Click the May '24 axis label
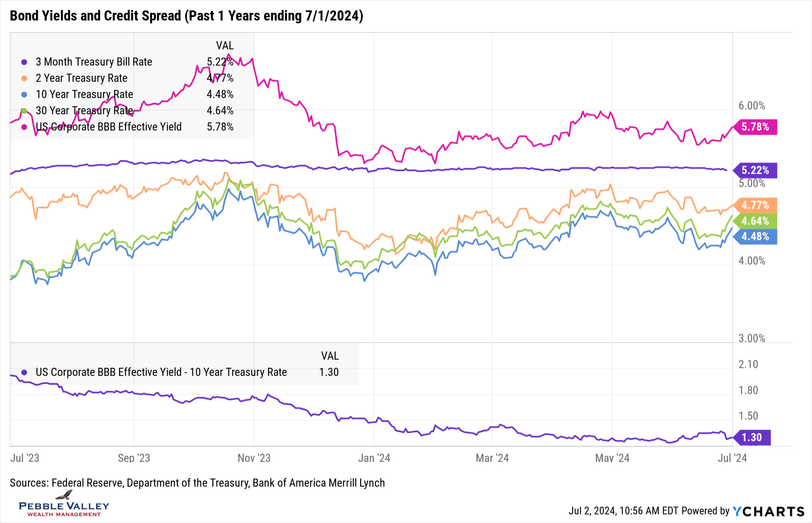 tap(612, 458)
